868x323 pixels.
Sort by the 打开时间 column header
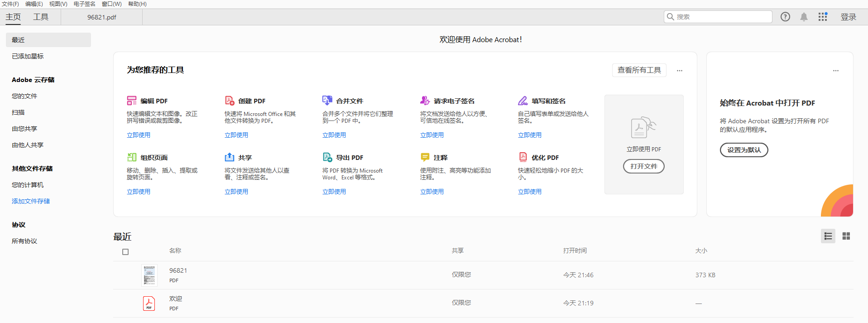[575, 251]
